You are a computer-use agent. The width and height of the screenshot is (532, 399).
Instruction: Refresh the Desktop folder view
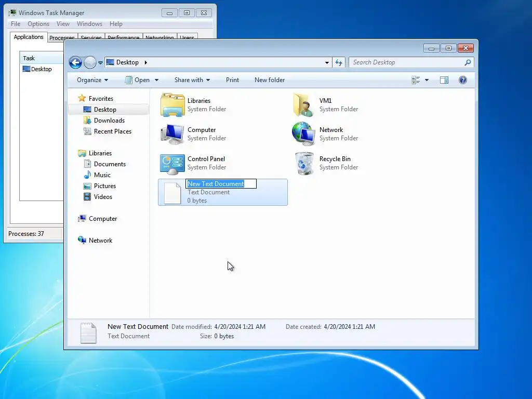point(339,62)
